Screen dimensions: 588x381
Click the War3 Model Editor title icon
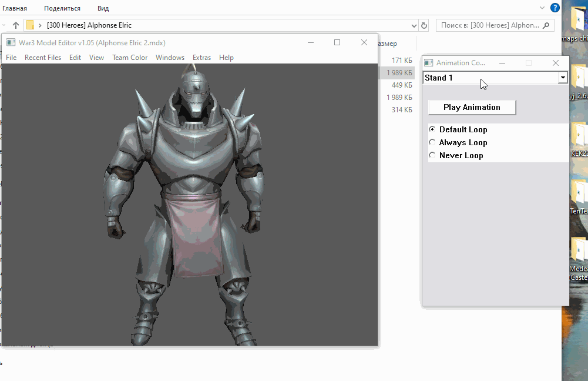tap(11, 42)
